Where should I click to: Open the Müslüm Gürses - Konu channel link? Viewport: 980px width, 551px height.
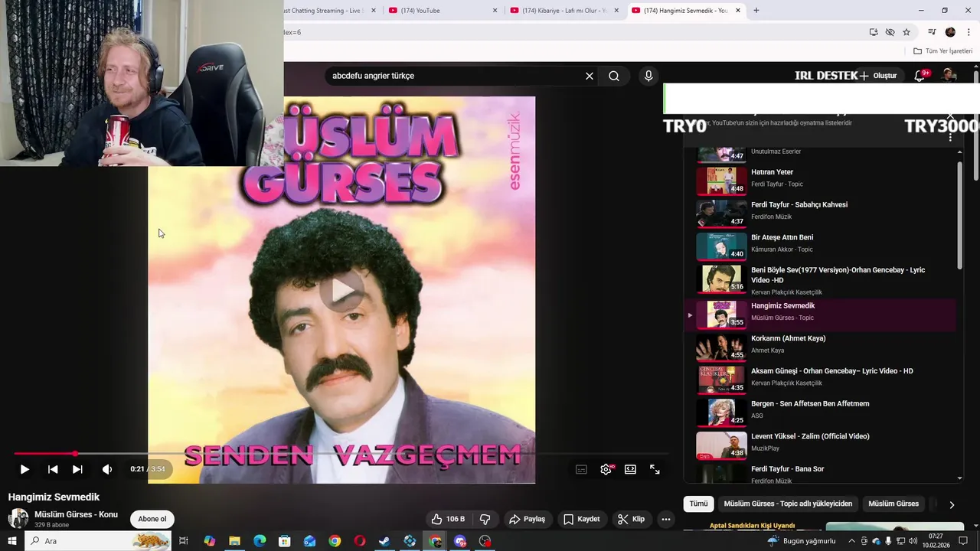click(76, 514)
